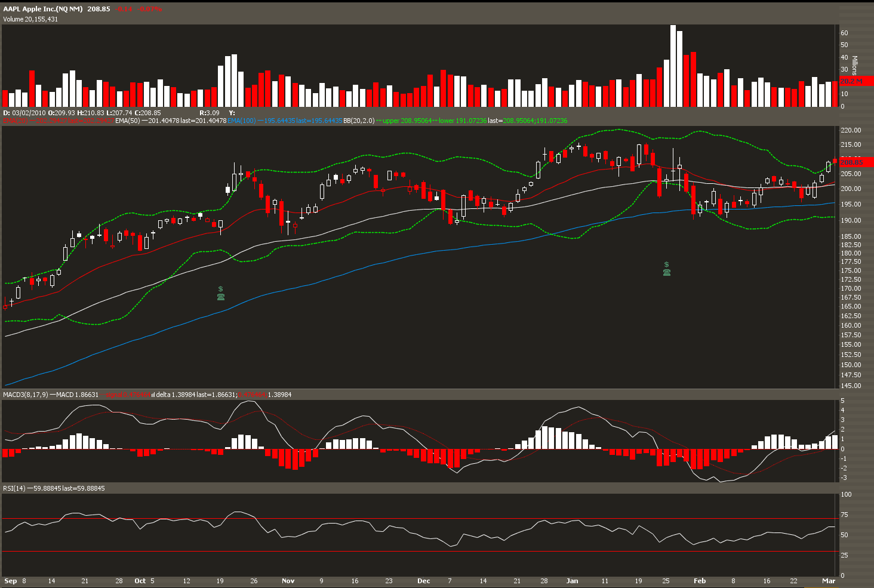Screen dimensions: 874x588
Task: Click the Mar label on the time axis
Action: tap(829, 581)
